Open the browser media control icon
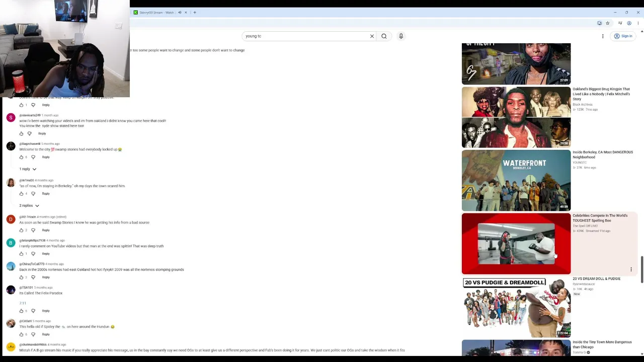The image size is (644, 362). pyautogui.click(x=620, y=23)
